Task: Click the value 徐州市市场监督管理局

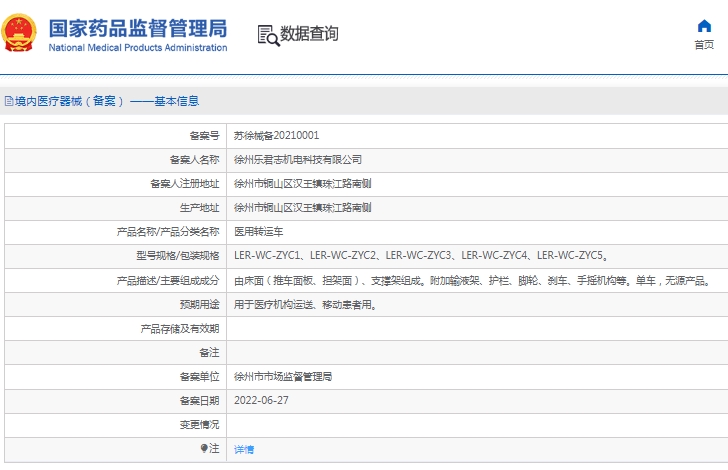Action: coord(283,377)
